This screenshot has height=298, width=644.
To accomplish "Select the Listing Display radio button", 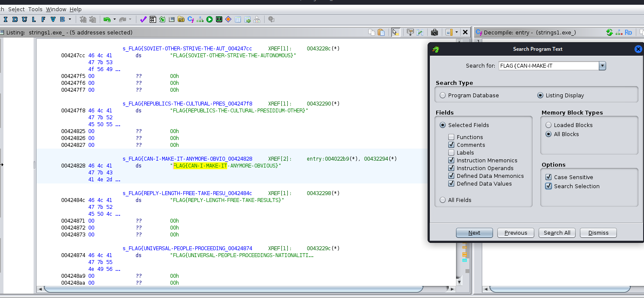I will 540,95.
